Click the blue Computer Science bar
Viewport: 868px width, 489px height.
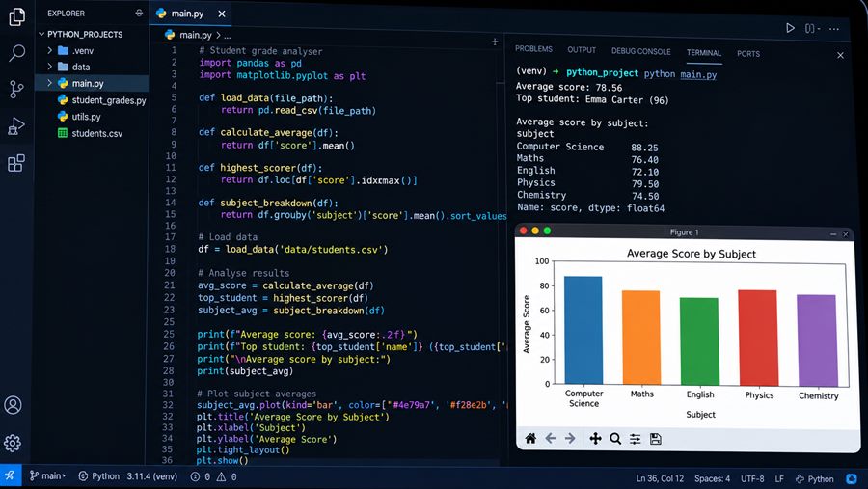pos(583,330)
